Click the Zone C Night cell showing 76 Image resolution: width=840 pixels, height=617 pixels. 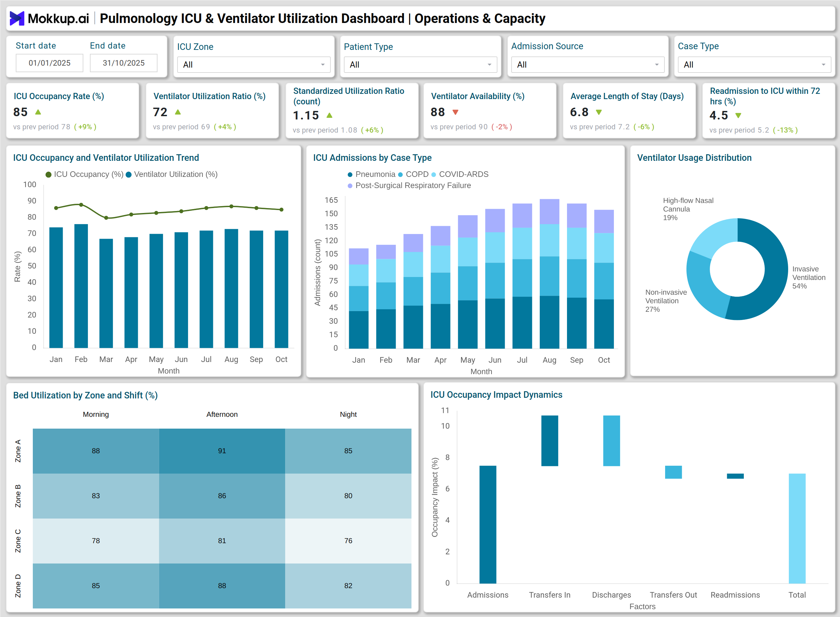[348, 541]
